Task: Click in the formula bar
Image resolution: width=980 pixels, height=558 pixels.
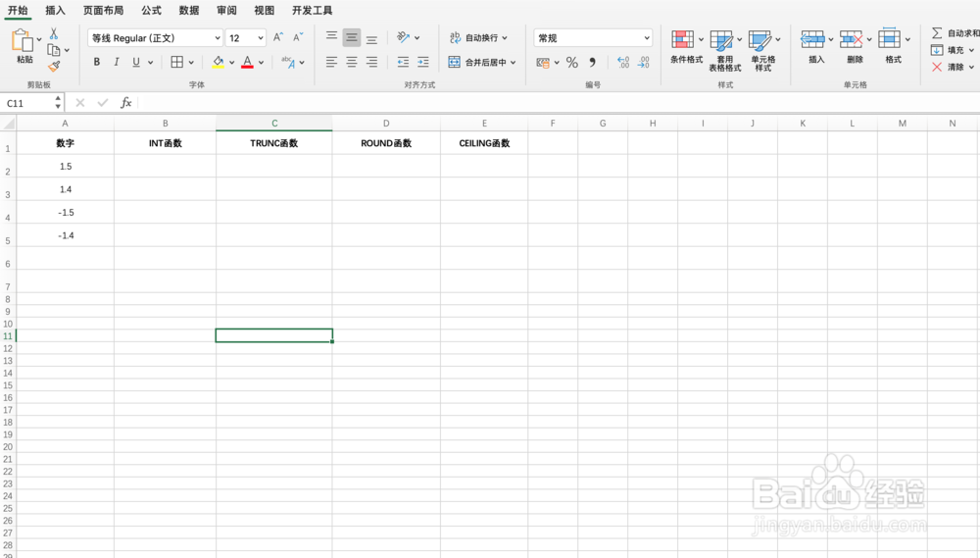Action: 559,103
